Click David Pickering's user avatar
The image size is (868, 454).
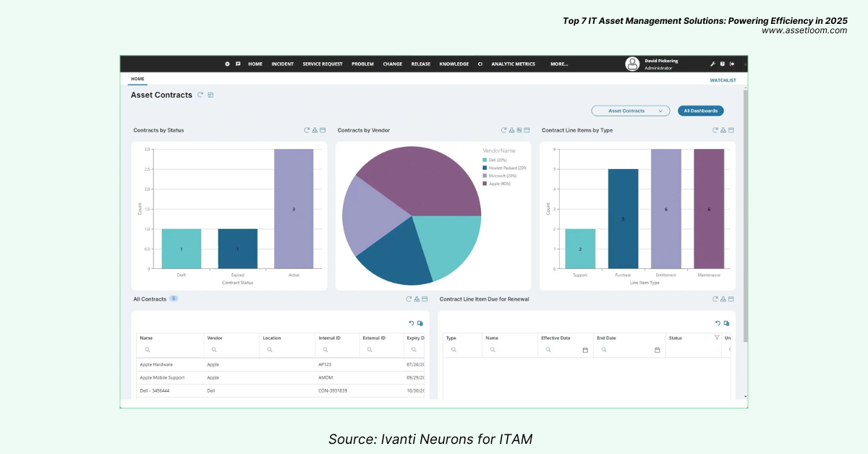[633, 64]
